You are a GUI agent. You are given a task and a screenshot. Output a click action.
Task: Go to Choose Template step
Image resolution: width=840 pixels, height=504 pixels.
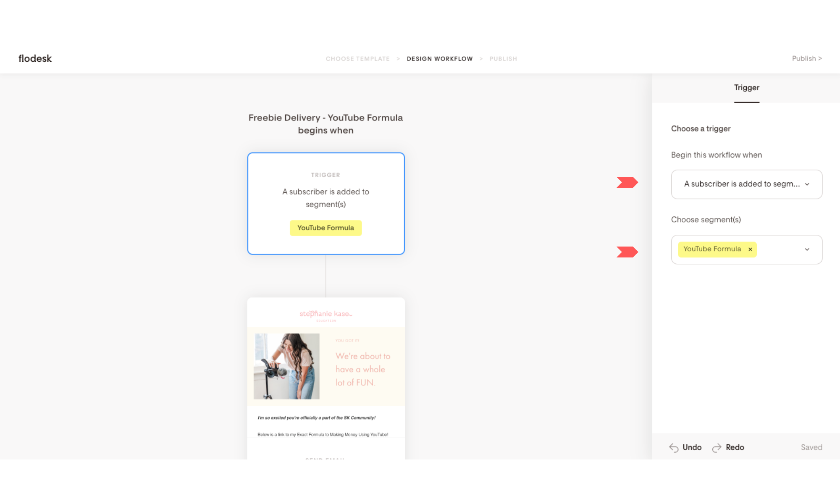(357, 59)
